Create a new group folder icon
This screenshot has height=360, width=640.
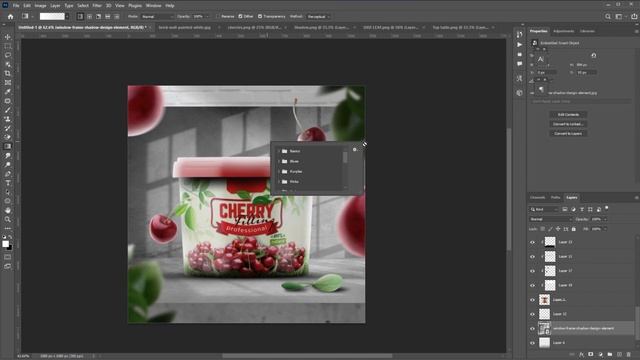pyautogui.click(x=609, y=354)
